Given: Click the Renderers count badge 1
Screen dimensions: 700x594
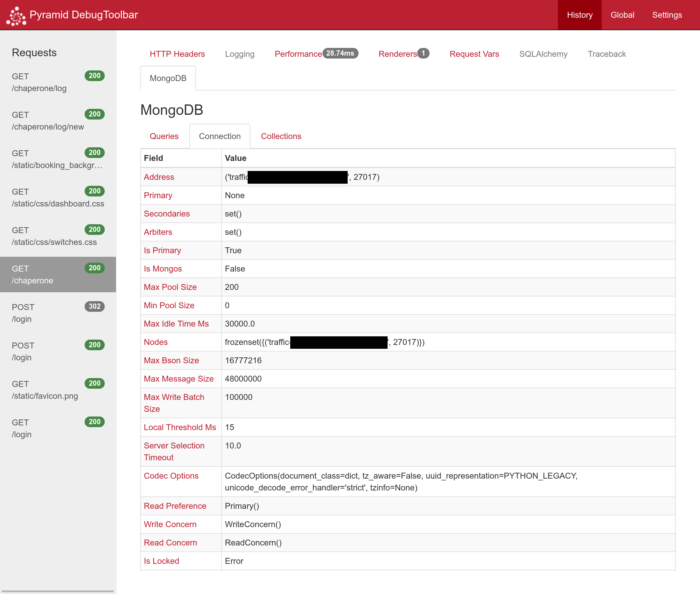Looking at the screenshot, I should coord(423,53).
